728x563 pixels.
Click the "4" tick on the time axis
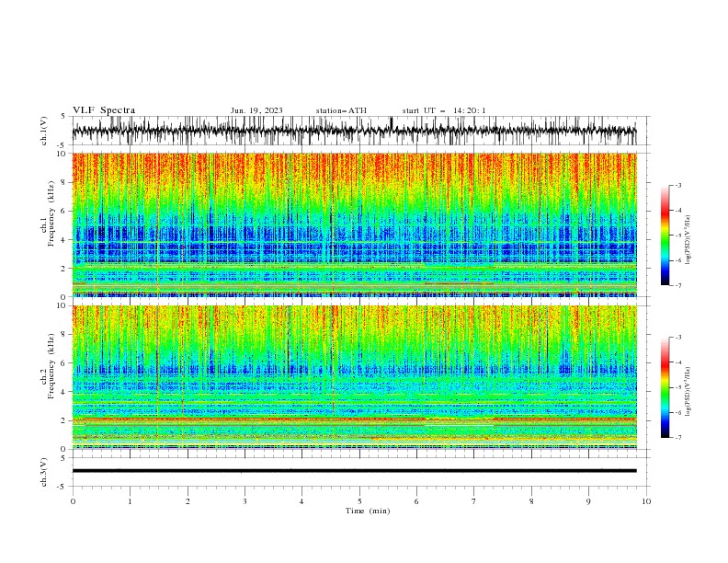302,501
